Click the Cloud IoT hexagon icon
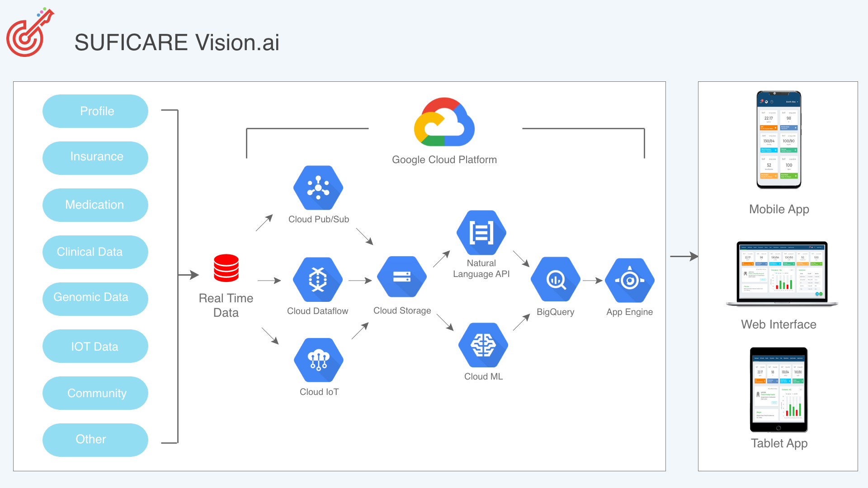Image resolution: width=868 pixels, height=488 pixels. [319, 360]
